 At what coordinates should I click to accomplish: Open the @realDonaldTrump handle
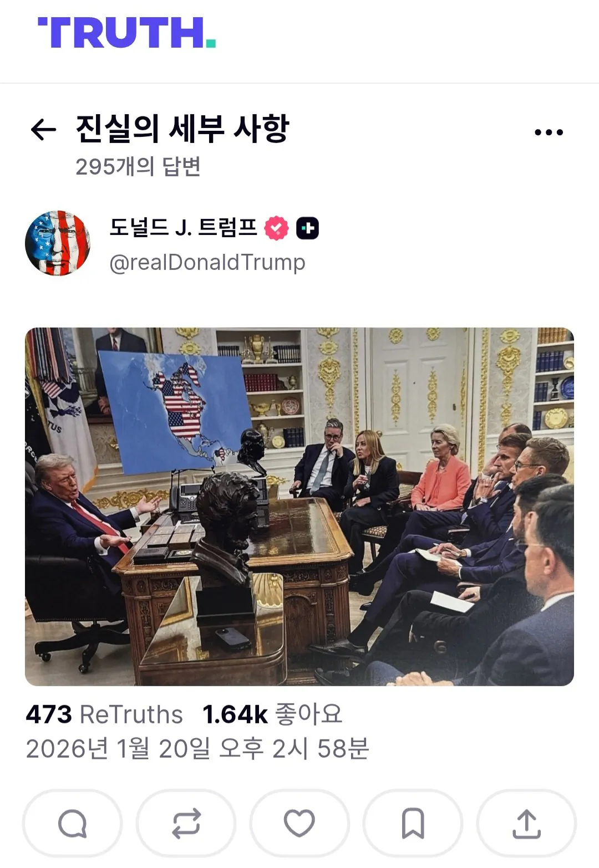(207, 262)
